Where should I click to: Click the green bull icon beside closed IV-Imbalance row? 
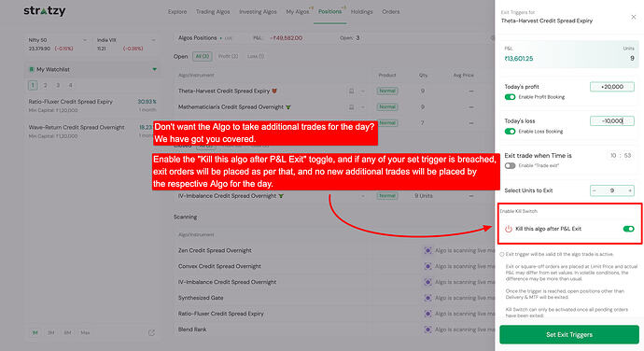pyautogui.click(x=281, y=196)
